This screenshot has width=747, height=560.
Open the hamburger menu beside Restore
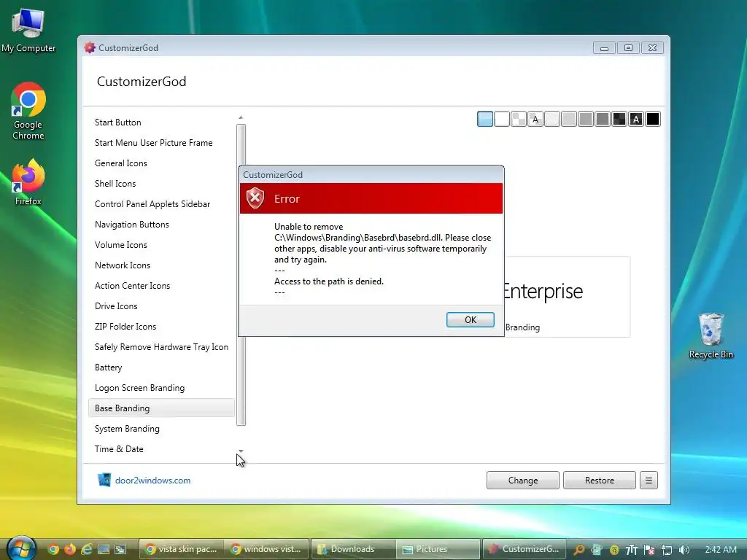649,480
